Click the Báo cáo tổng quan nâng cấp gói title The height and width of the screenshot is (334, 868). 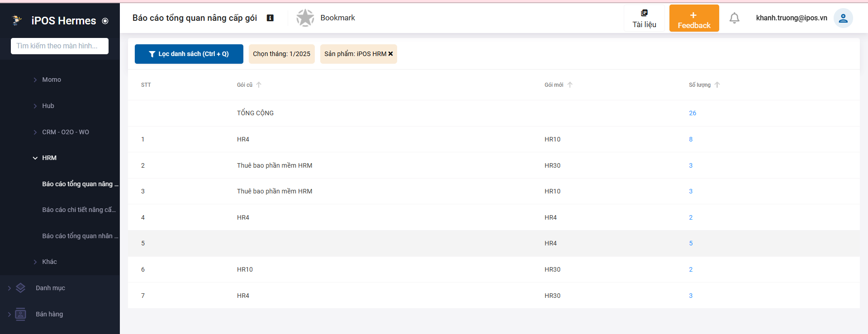coord(194,18)
